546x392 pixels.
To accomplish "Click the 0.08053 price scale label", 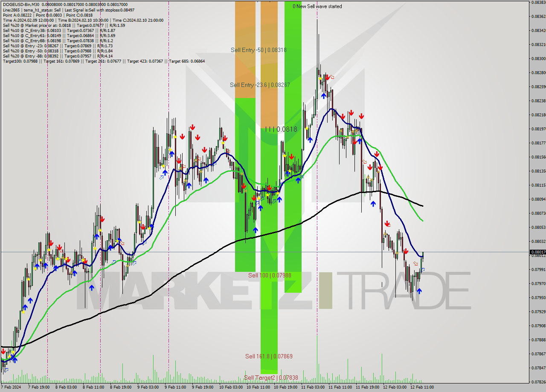I will 538,227.
